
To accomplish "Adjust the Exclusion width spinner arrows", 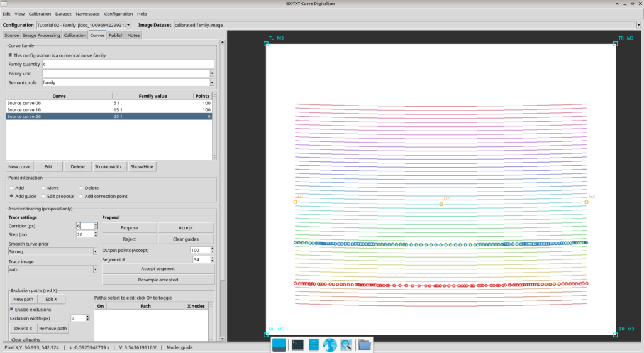I will tap(87, 318).
